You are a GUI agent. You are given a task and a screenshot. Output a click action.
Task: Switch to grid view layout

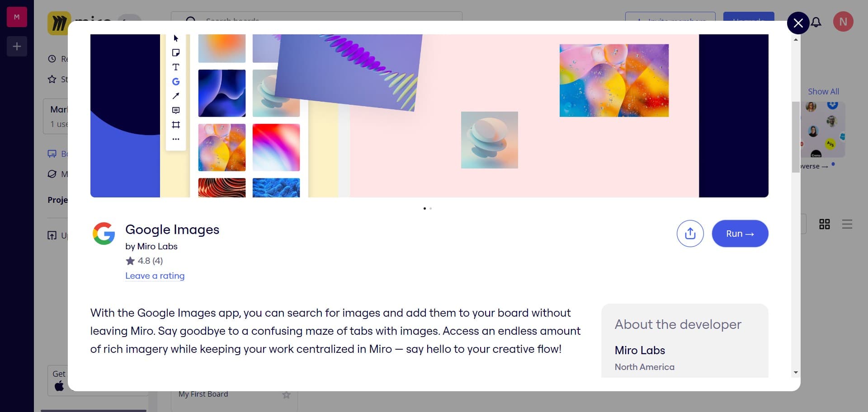(x=824, y=224)
